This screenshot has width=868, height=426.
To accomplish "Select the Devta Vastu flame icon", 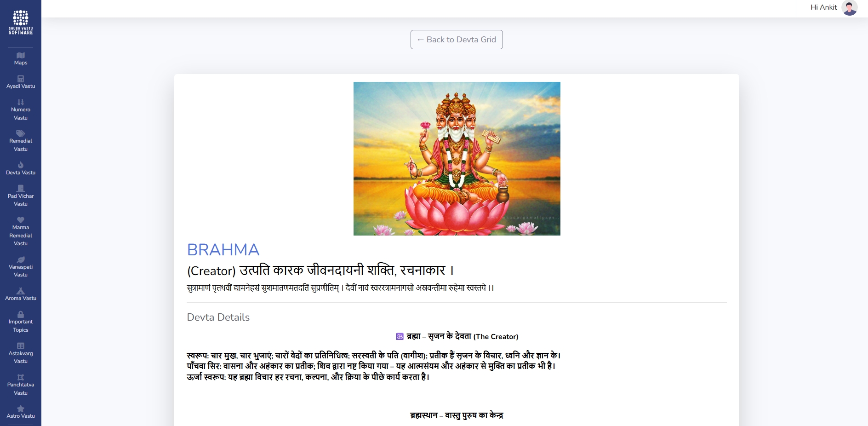I will (21, 165).
